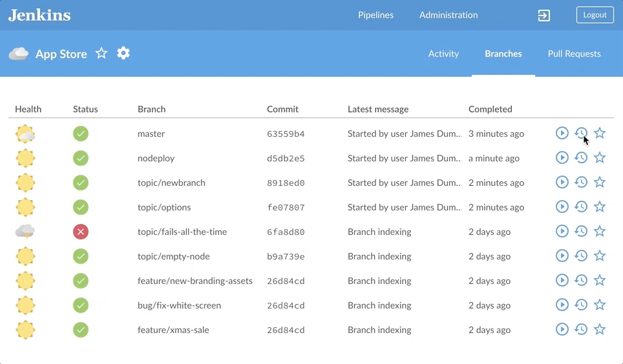
Task: Favorite the App Store pipeline star
Action: pyautogui.click(x=101, y=54)
